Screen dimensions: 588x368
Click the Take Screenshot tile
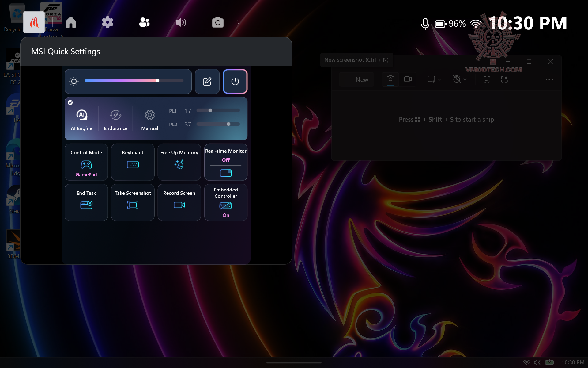(x=133, y=202)
